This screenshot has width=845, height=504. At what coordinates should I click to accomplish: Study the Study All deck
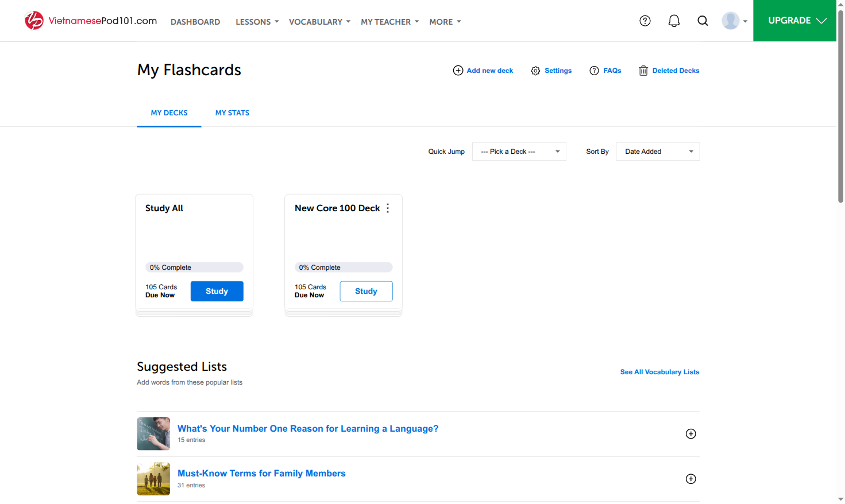[x=217, y=291]
